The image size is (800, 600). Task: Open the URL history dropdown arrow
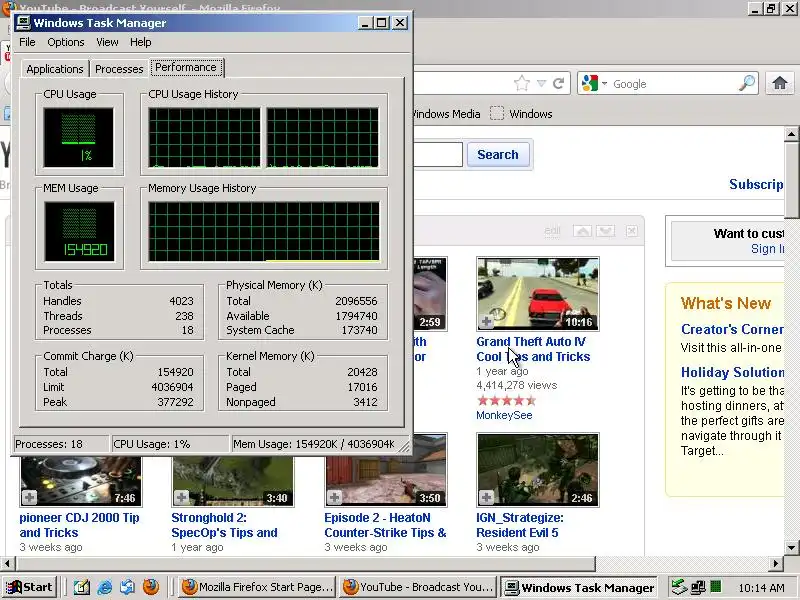pos(541,83)
